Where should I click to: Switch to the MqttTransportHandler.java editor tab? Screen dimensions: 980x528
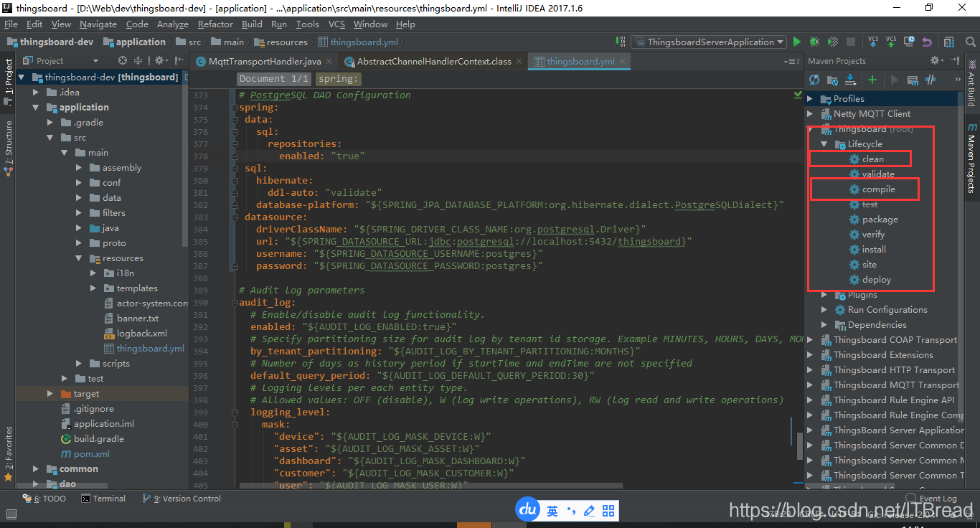[265, 62]
